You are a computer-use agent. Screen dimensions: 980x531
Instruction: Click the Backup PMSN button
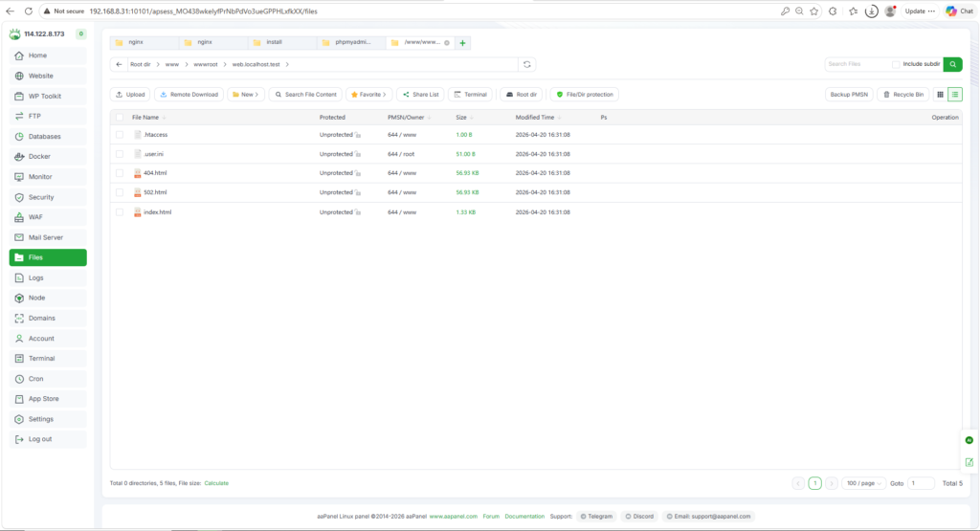click(849, 95)
